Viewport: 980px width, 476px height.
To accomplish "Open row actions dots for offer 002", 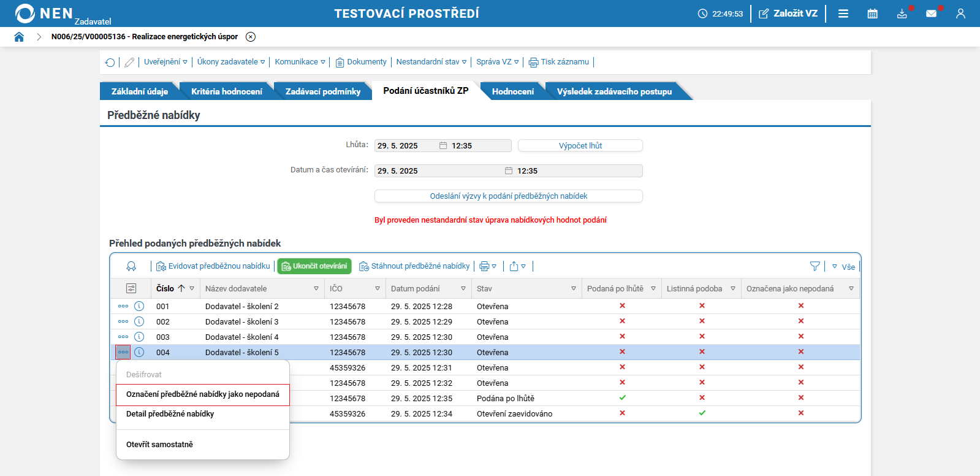I will (123, 321).
